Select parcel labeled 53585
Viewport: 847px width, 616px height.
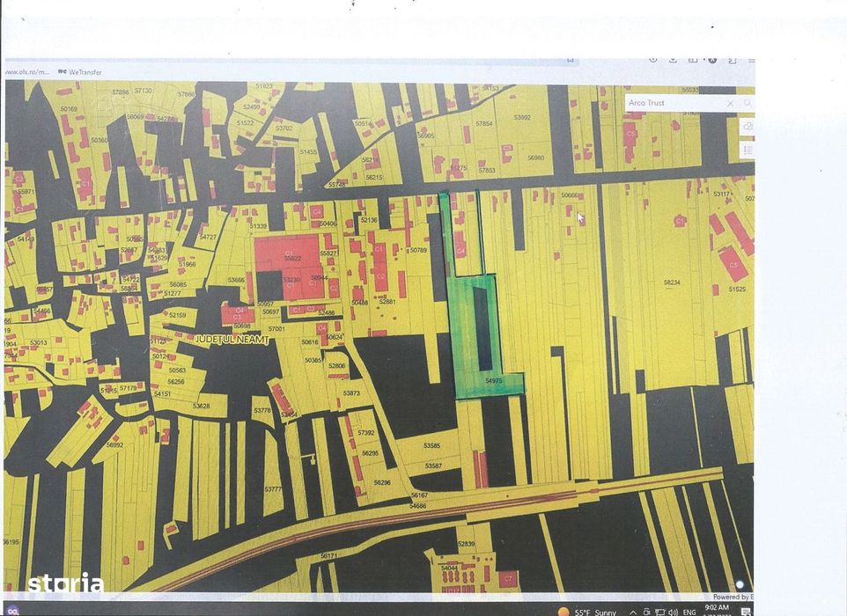tap(431, 446)
